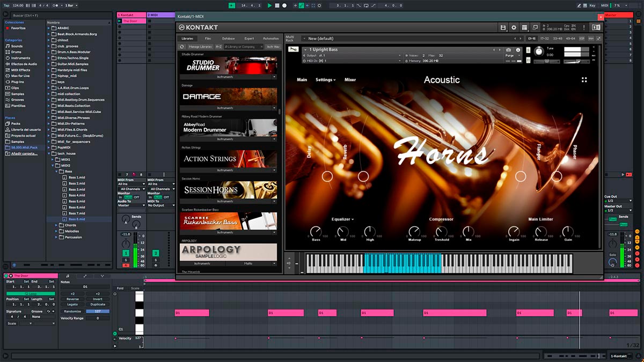Expand the Melodies folder
This screenshot has width=644, height=362.
click(56, 231)
